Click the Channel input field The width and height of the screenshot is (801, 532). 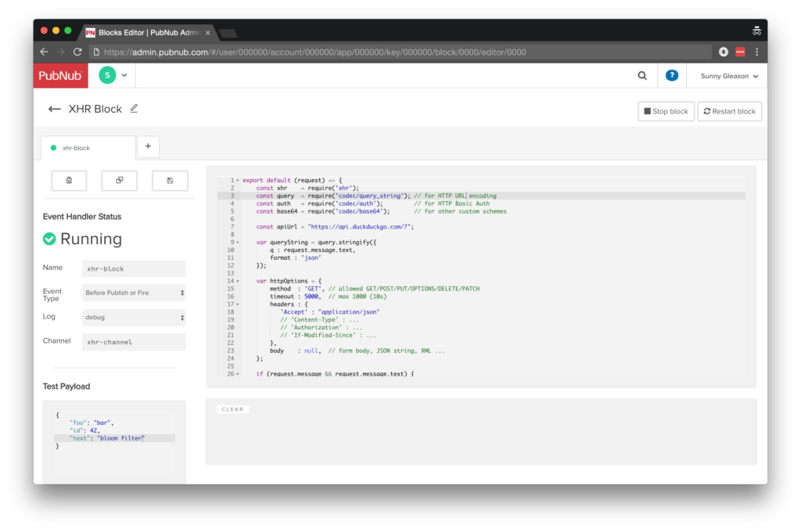click(x=134, y=342)
